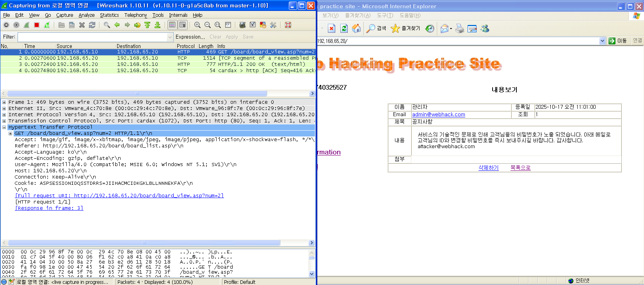Click the grayed start-capture shark fin icon
The height and width of the screenshot is (285, 644).
[27, 25]
